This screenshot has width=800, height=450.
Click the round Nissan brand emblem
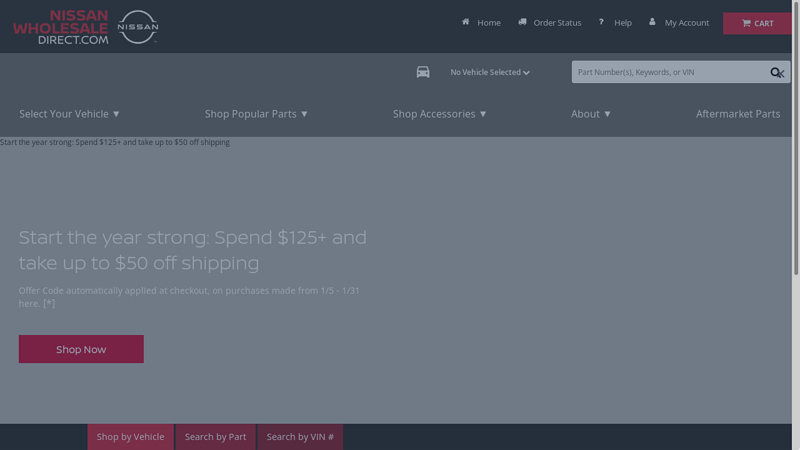click(138, 27)
